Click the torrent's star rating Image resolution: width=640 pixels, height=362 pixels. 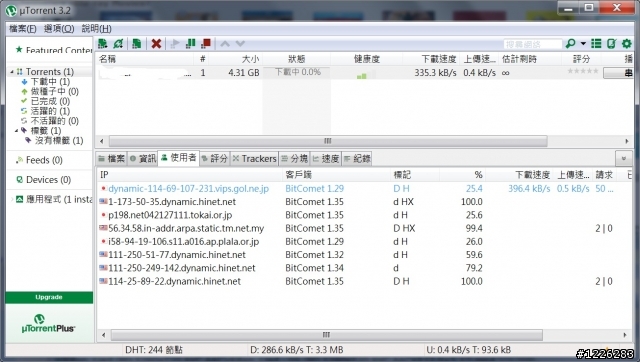click(x=582, y=71)
